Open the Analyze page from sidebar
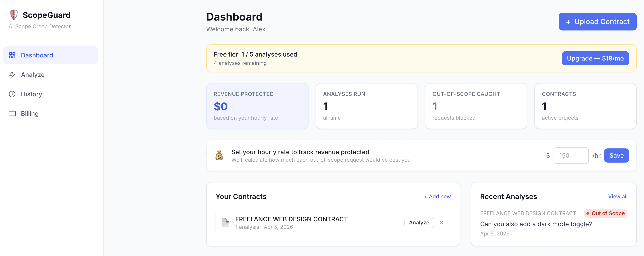Viewport: 644px width, 256px height. [33, 75]
